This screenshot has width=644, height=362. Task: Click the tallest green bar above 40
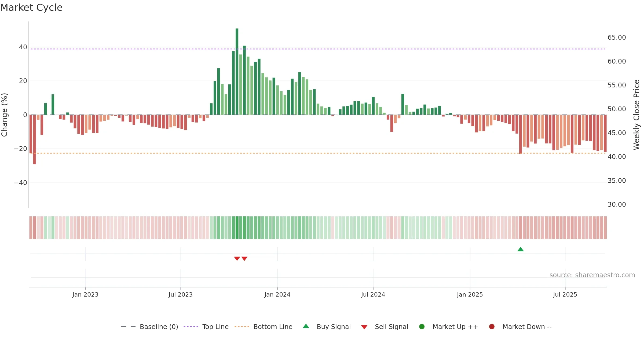237,72
